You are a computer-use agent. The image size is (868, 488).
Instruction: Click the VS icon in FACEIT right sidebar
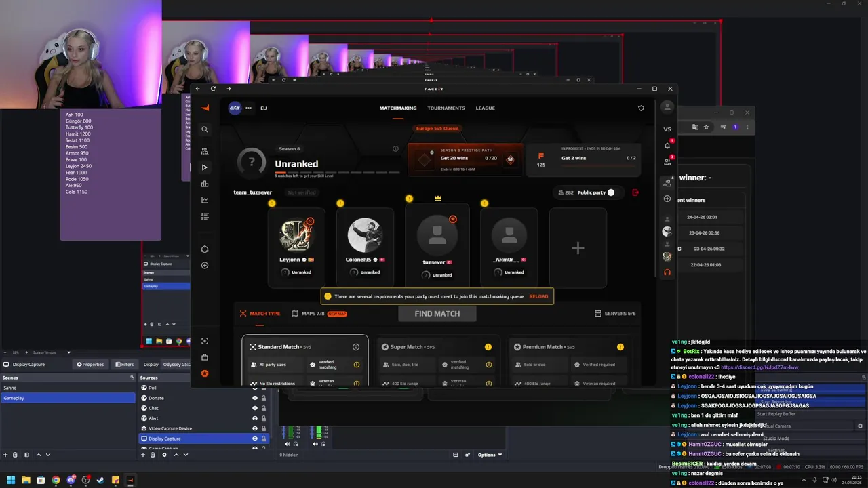[667, 129]
